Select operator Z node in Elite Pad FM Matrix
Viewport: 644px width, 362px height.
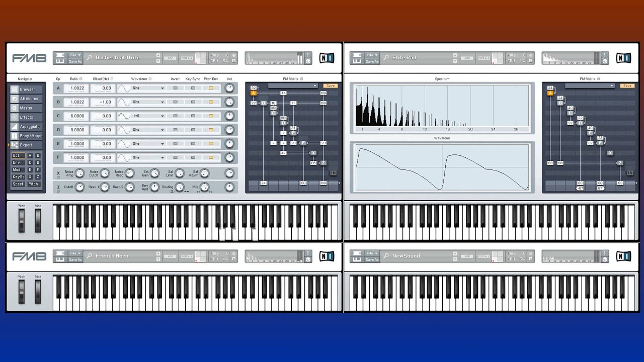pyautogui.click(x=620, y=163)
